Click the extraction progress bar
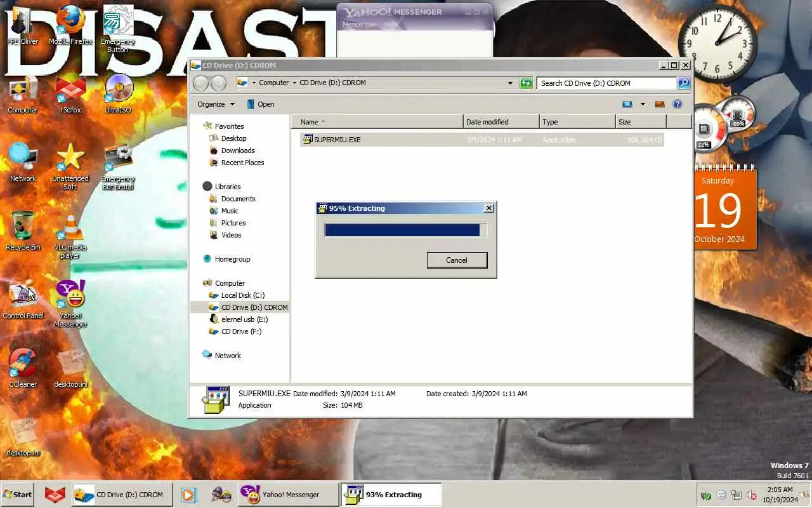Viewport: 812px width, 508px height. click(x=405, y=230)
